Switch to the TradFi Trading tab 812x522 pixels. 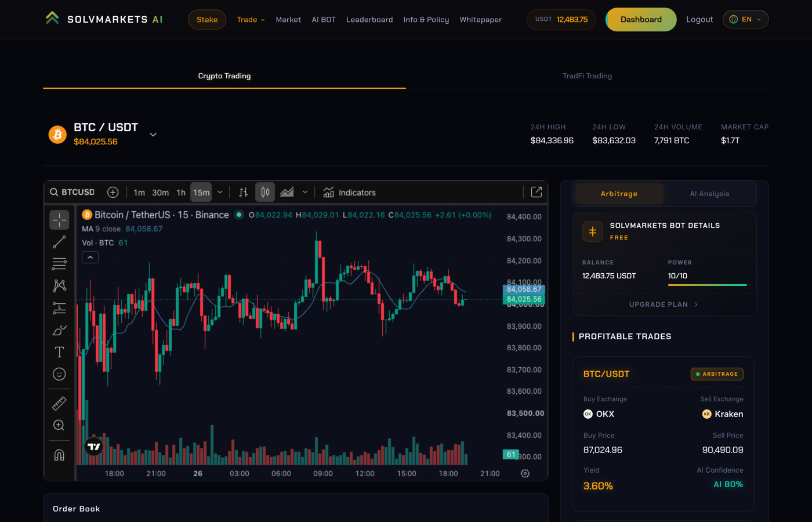pyautogui.click(x=588, y=76)
